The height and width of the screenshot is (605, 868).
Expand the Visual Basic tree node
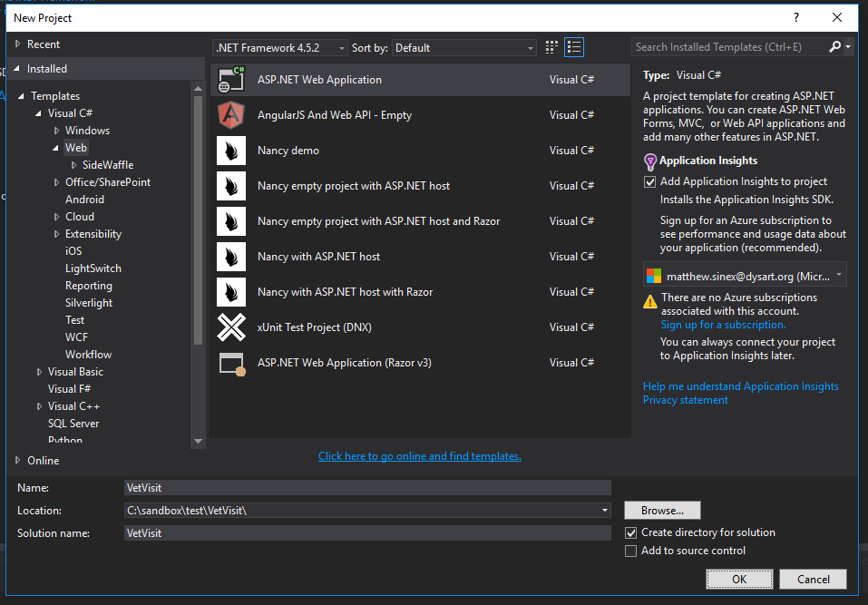(39, 372)
